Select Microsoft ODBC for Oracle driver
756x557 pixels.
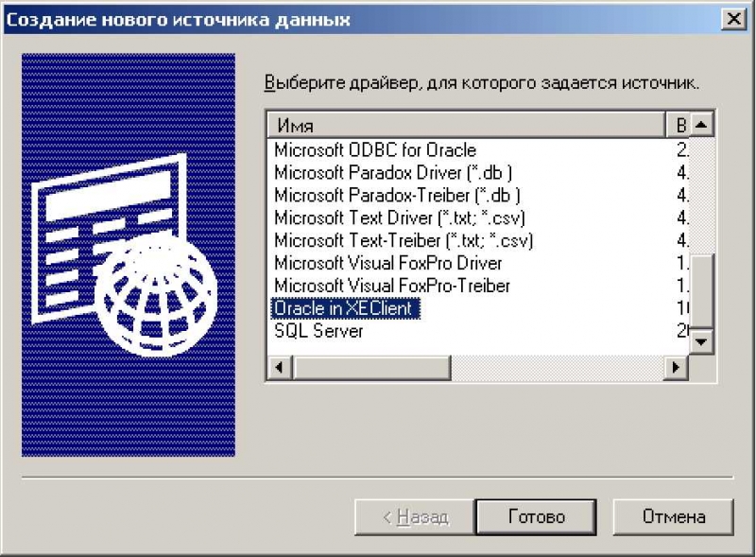(375, 150)
